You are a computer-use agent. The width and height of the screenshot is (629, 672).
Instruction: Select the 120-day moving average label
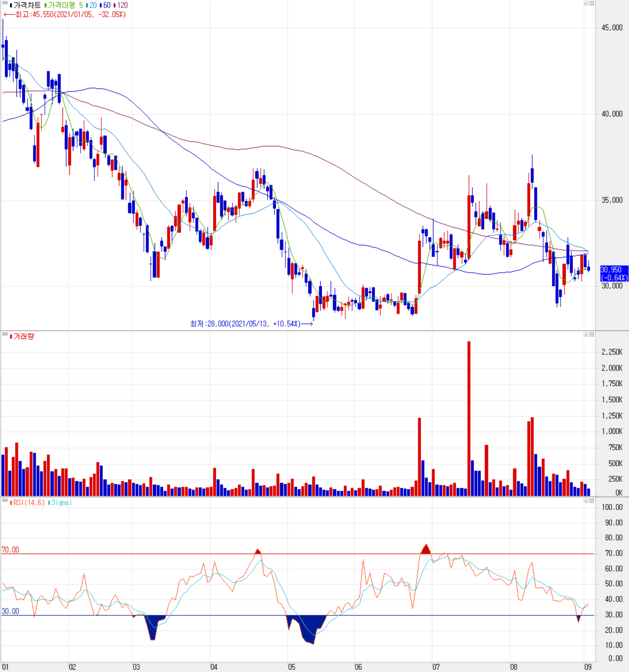point(121,5)
